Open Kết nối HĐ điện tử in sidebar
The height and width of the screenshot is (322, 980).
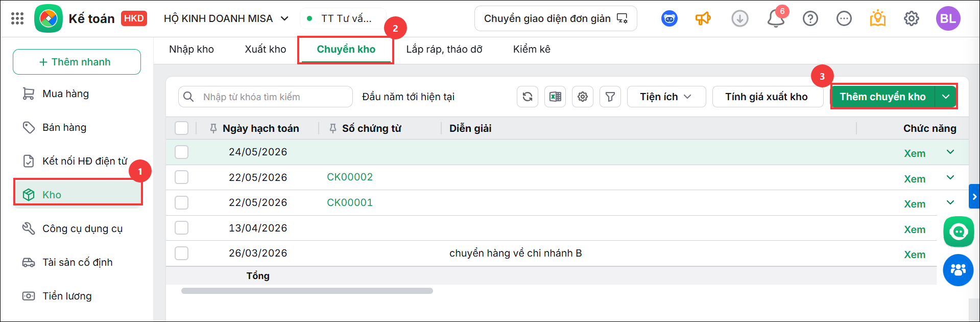85,162
